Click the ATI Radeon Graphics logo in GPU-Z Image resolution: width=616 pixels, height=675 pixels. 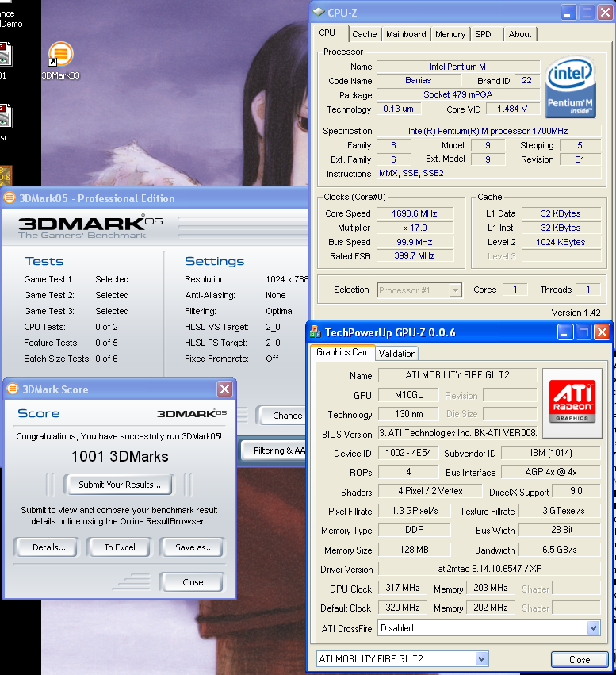tap(572, 402)
